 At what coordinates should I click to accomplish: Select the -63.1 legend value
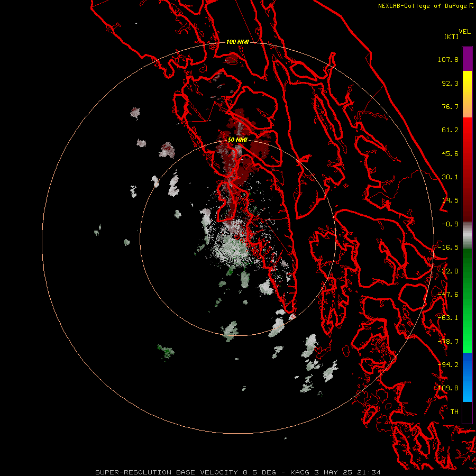pyautogui.click(x=448, y=318)
